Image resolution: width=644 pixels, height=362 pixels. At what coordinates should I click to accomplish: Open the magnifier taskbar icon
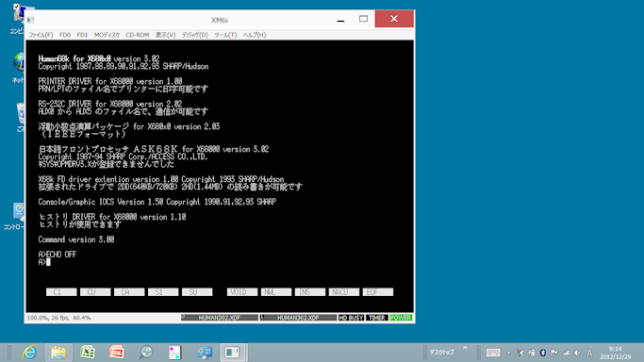click(x=146, y=353)
